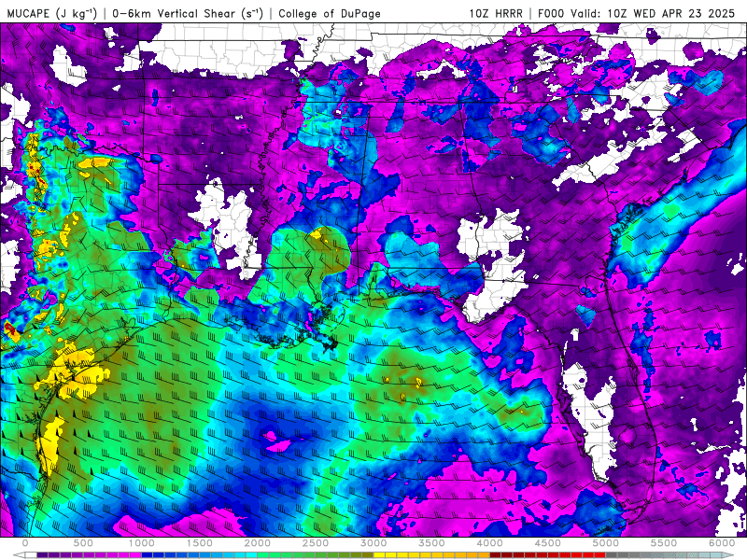Click the 4500 value on the color scale
The image size is (747, 560).
click(x=548, y=543)
